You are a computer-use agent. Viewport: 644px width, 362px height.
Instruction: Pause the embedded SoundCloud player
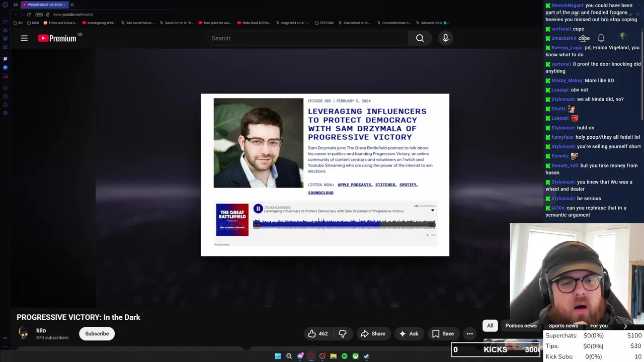[258, 209]
